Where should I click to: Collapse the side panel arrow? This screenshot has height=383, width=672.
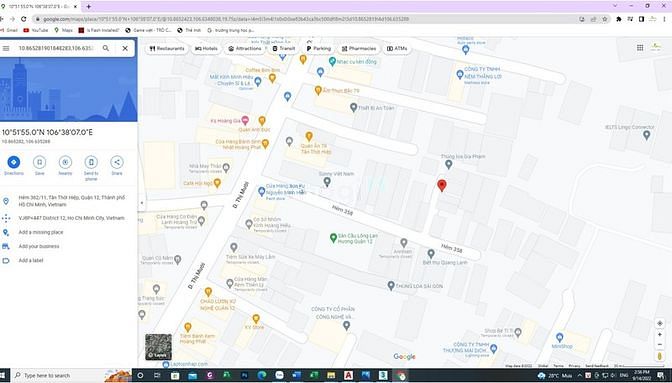coord(142,203)
